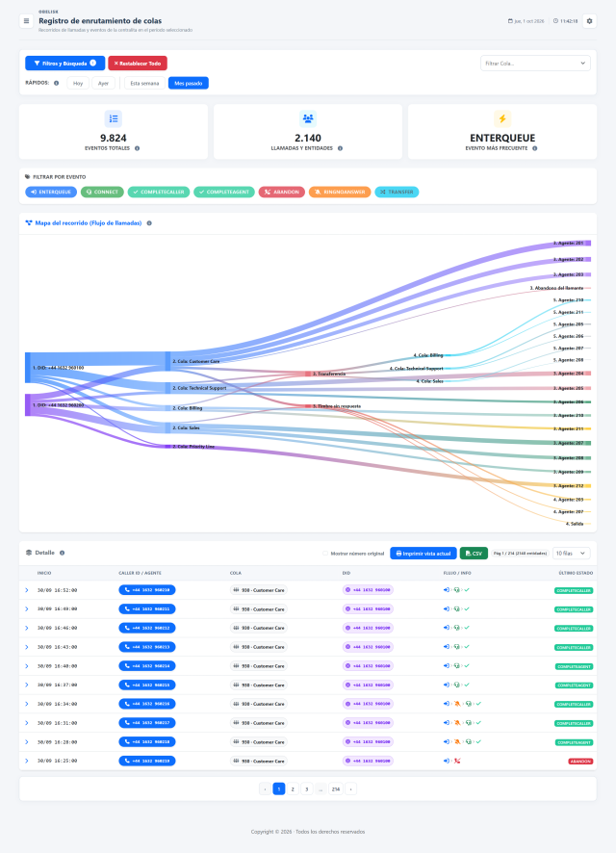Toggle Mostrar número original checkbox
616x853 pixels.
(x=325, y=554)
